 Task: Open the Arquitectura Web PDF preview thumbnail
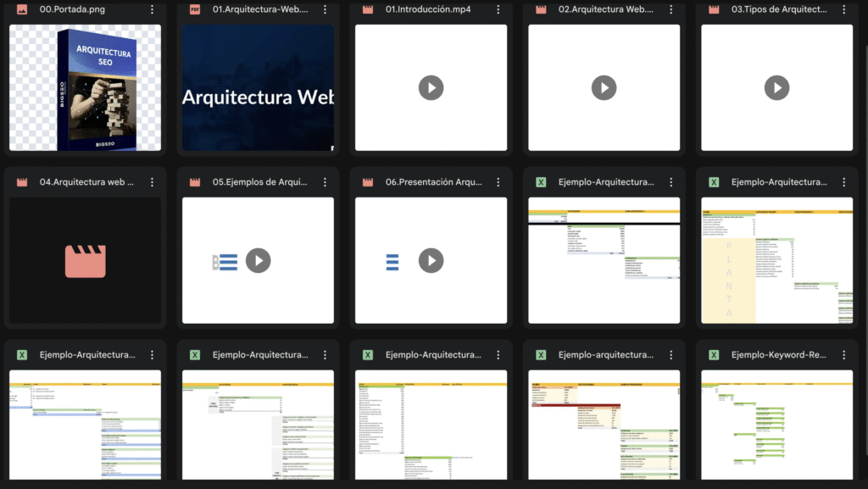pos(258,87)
